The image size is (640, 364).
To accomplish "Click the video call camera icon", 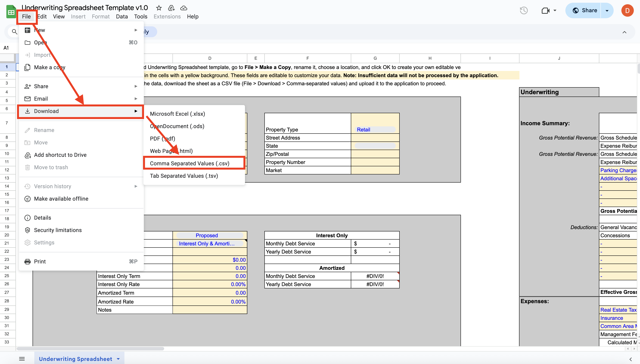I will point(545,10).
